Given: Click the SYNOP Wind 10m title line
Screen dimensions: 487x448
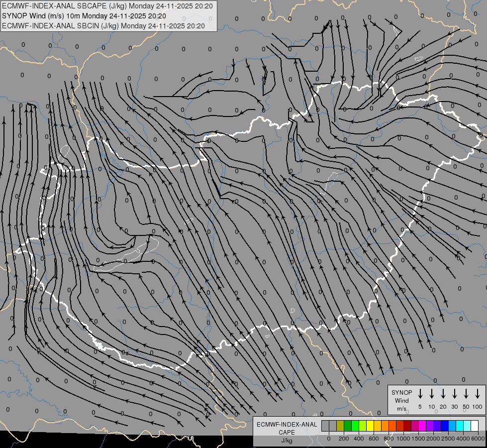Looking at the screenshot, I should [84, 16].
